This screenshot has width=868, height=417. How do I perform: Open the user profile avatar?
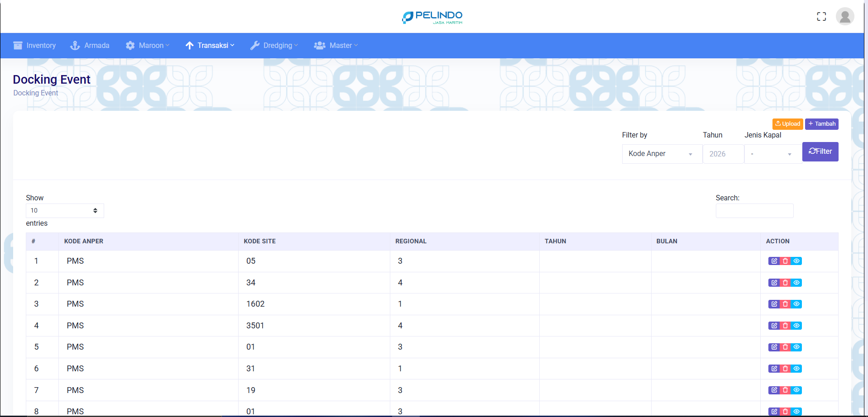[x=844, y=17]
